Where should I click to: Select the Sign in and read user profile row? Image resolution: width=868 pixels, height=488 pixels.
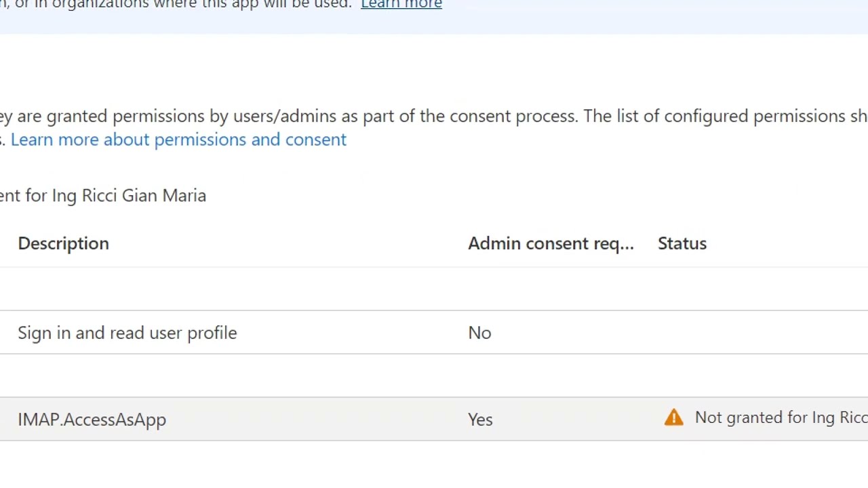click(x=434, y=333)
